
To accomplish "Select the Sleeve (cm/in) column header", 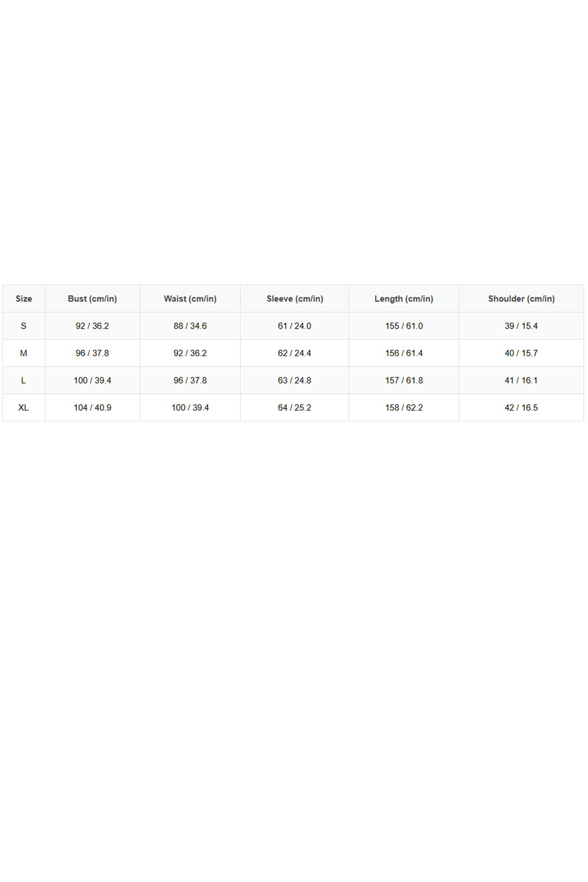I will pos(295,299).
